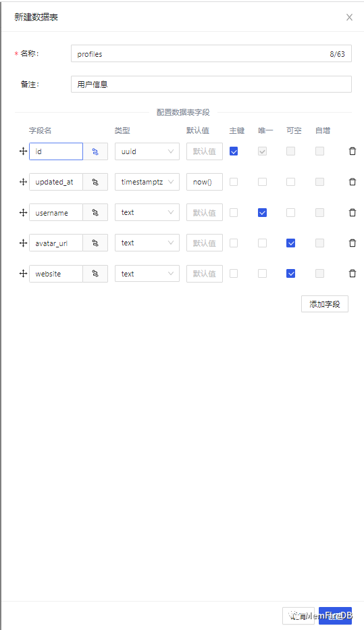Screen dimensions: 364x630
Task: Click the 备注 remarks input field
Action: (x=211, y=84)
